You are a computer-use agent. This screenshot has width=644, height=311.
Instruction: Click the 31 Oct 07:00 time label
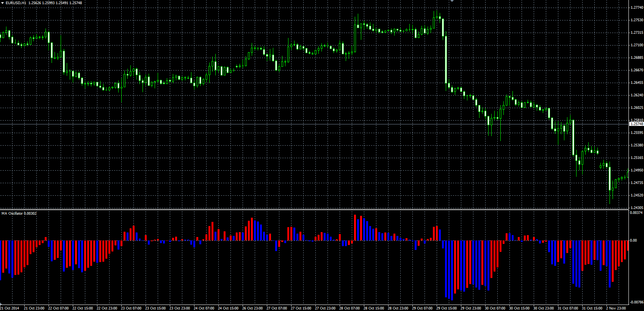pos(568,308)
